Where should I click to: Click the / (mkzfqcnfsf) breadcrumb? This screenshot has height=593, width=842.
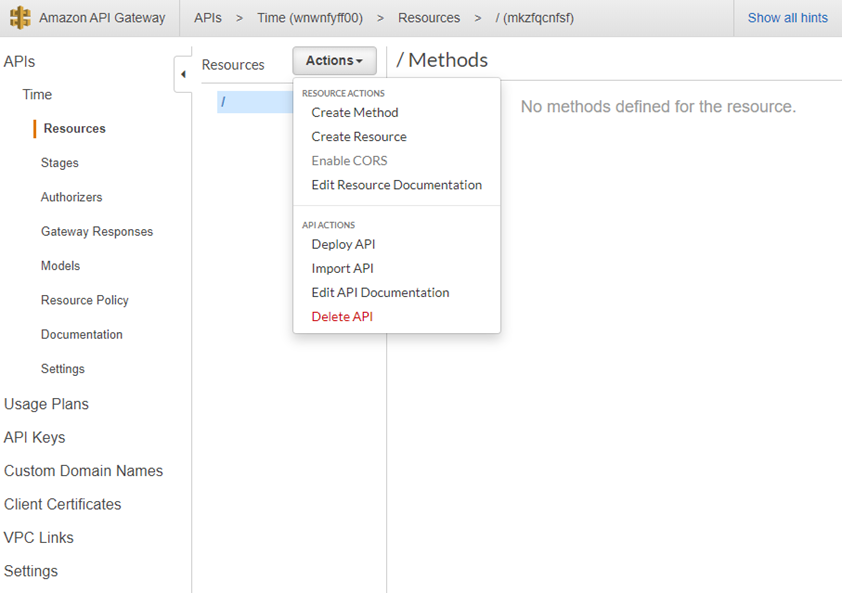pyautogui.click(x=534, y=18)
